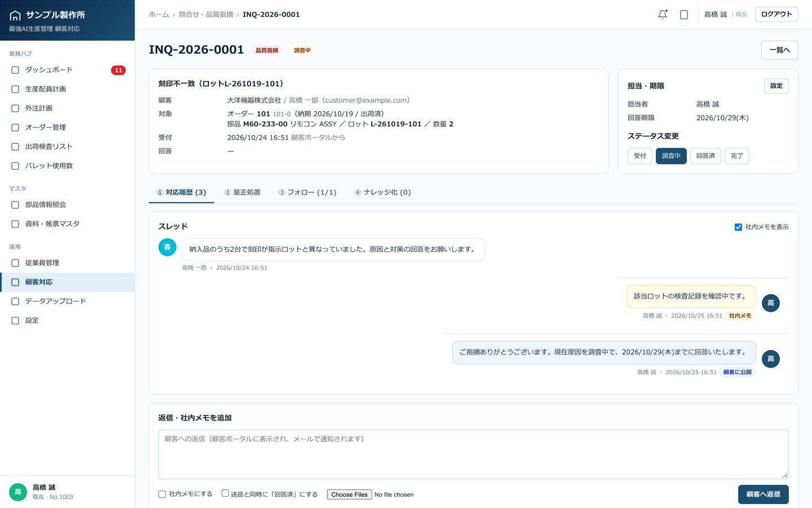
Task: Check the 社内メモにする checkbox
Action: point(162,494)
